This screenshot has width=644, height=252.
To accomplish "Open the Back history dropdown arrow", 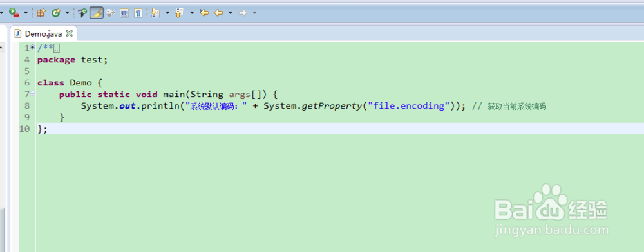I will click(231, 13).
